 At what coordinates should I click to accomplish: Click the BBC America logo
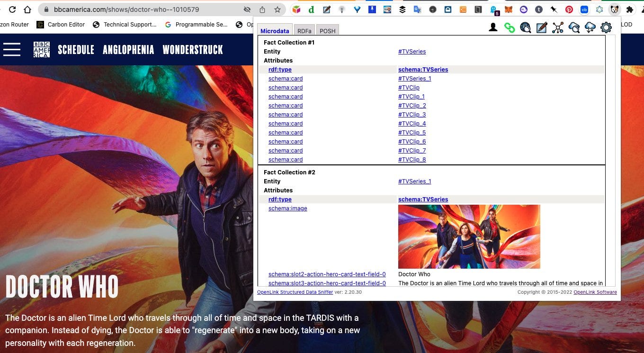pos(42,50)
